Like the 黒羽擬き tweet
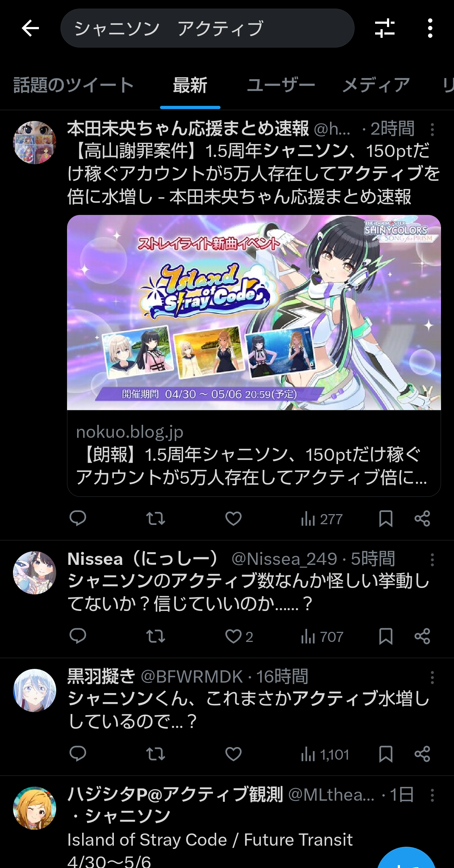Image resolution: width=454 pixels, height=868 pixels. [x=233, y=754]
